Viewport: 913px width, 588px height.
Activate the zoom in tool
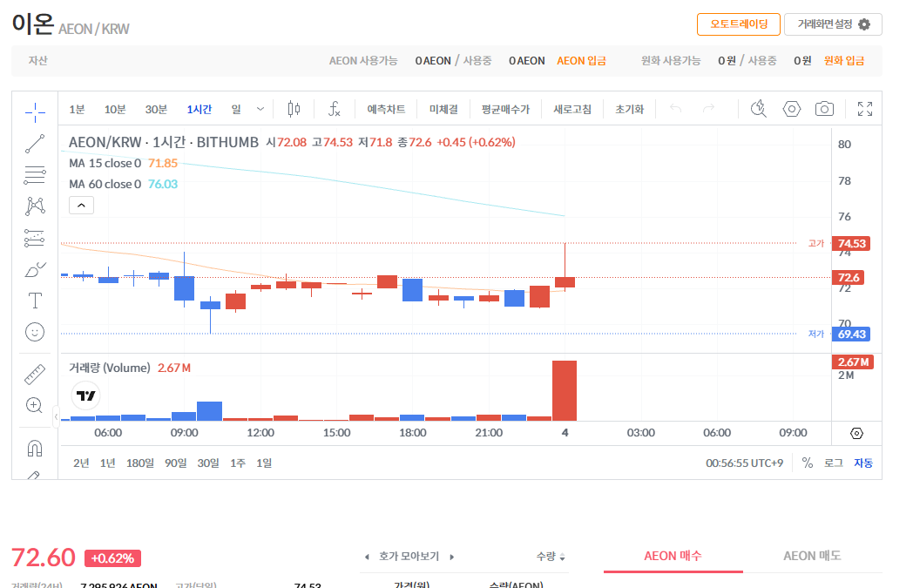[35, 405]
